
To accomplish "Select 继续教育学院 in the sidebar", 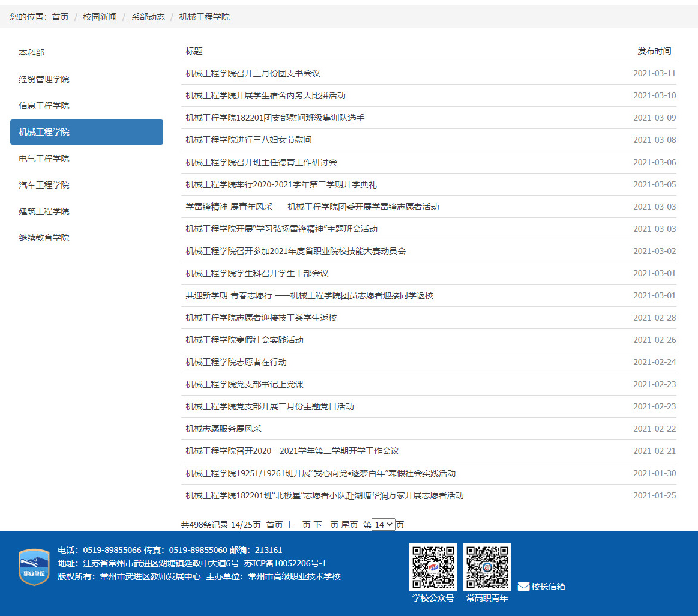I will (44, 238).
